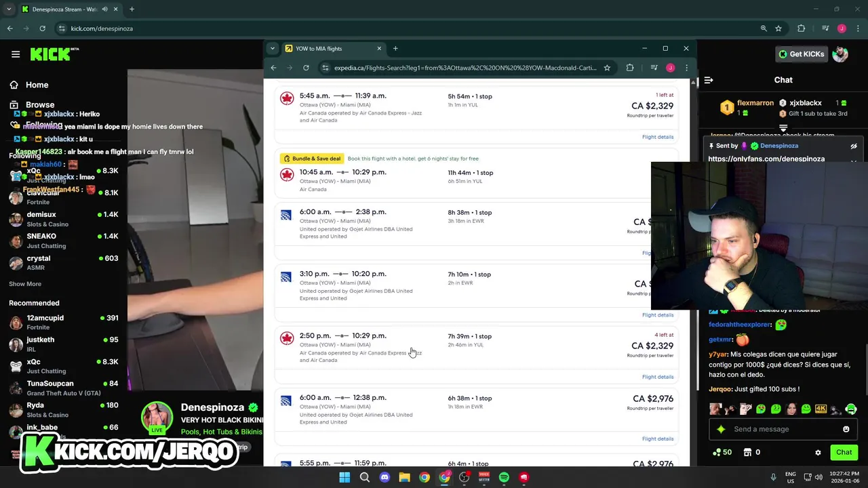
Task: Open tab search dropdown in Expedia window
Action: click(272, 48)
